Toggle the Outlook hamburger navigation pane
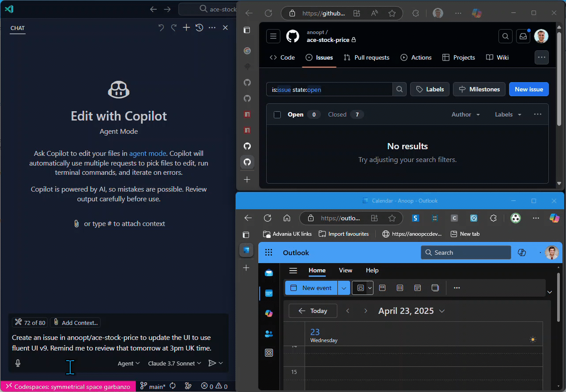The image size is (566, 392). pyautogui.click(x=293, y=271)
